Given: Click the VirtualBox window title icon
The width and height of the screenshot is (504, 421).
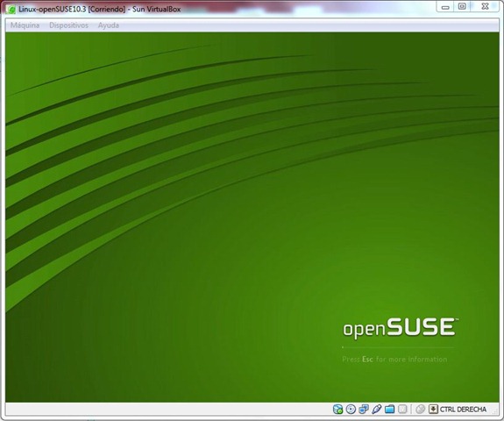Looking at the screenshot, I should pyautogui.click(x=11, y=10).
